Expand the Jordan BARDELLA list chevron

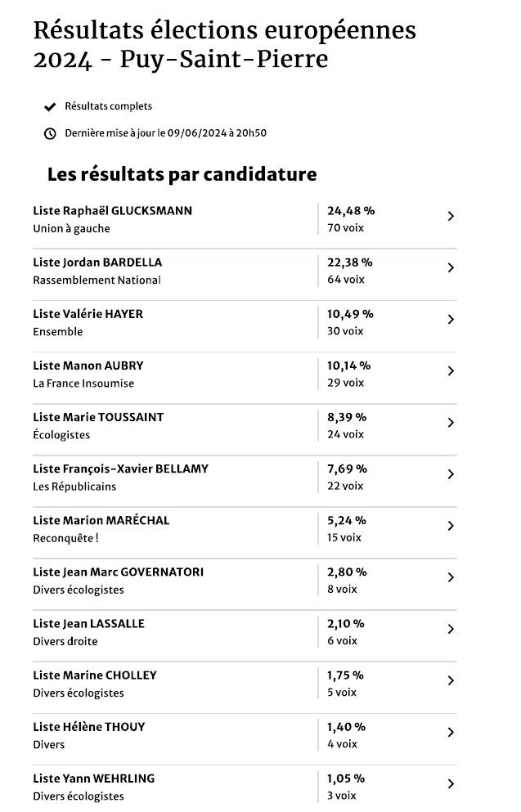451,268
